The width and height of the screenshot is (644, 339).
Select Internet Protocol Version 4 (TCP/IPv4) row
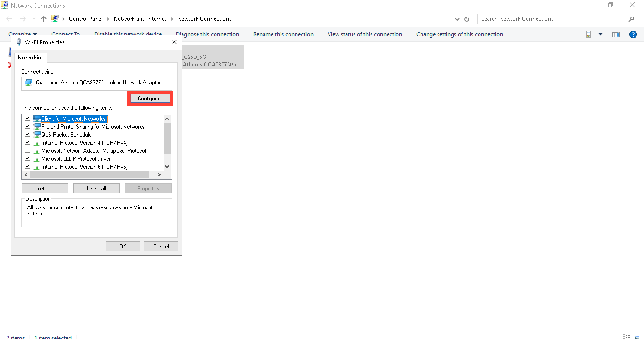coord(84,143)
